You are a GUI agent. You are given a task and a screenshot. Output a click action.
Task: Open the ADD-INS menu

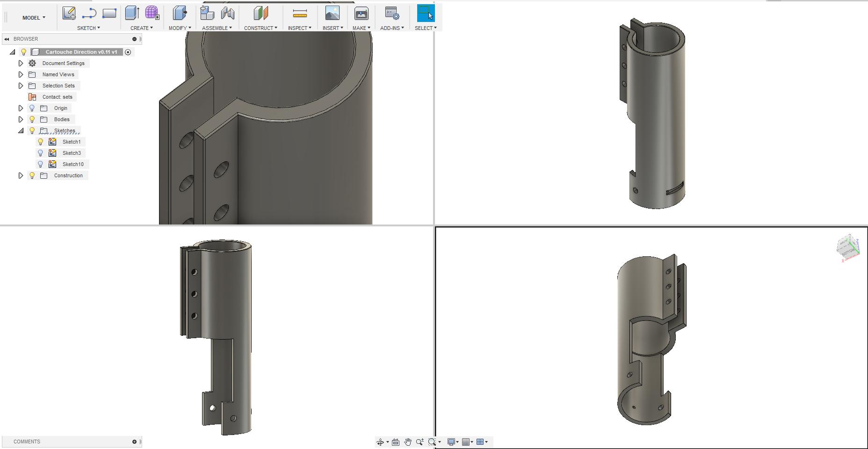392,28
